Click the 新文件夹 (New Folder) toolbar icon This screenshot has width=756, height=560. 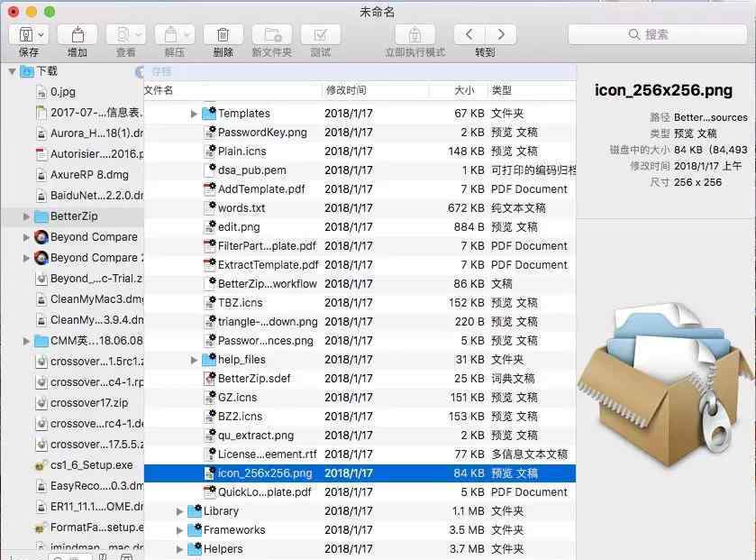272,35
